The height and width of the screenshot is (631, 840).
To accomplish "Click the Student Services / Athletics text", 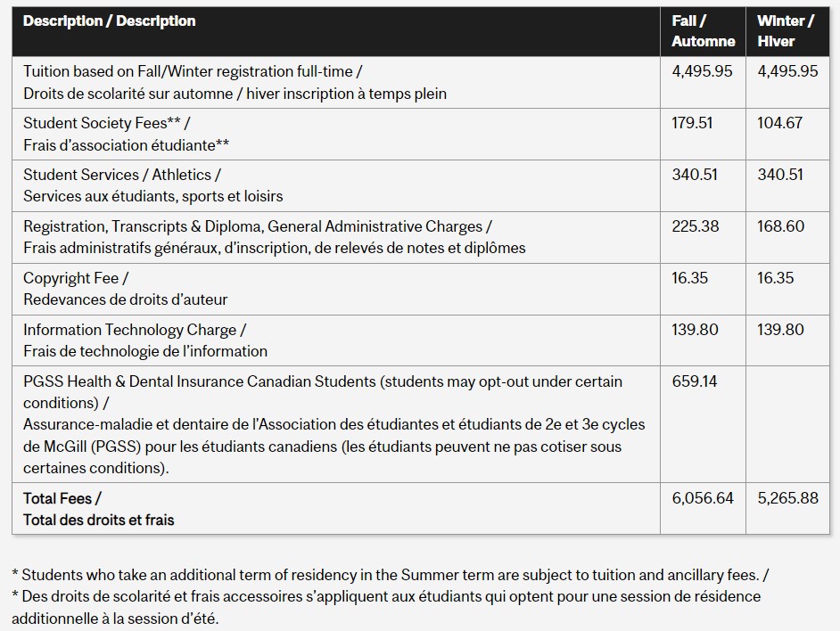I will click(122, 175).
